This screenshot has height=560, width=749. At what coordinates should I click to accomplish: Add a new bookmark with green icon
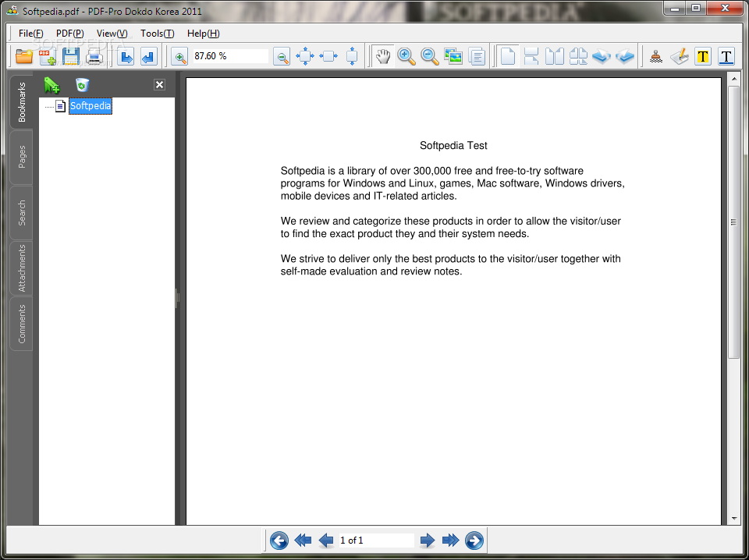point(51,85)
